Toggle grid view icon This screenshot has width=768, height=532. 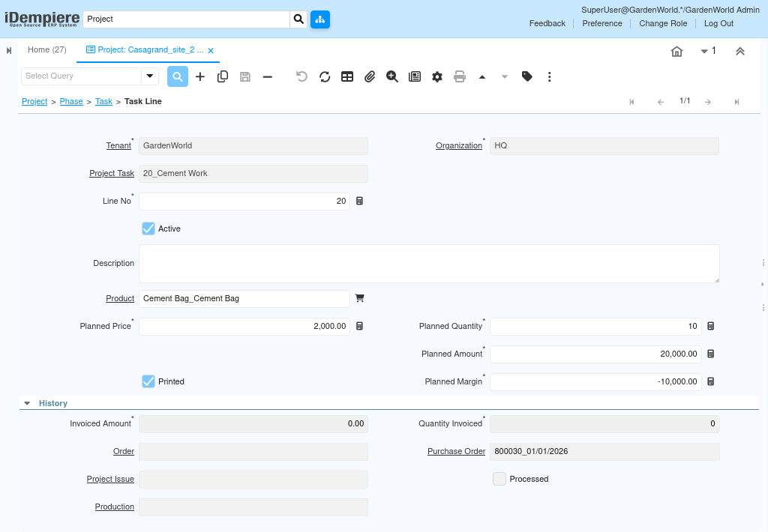(347, 76)
